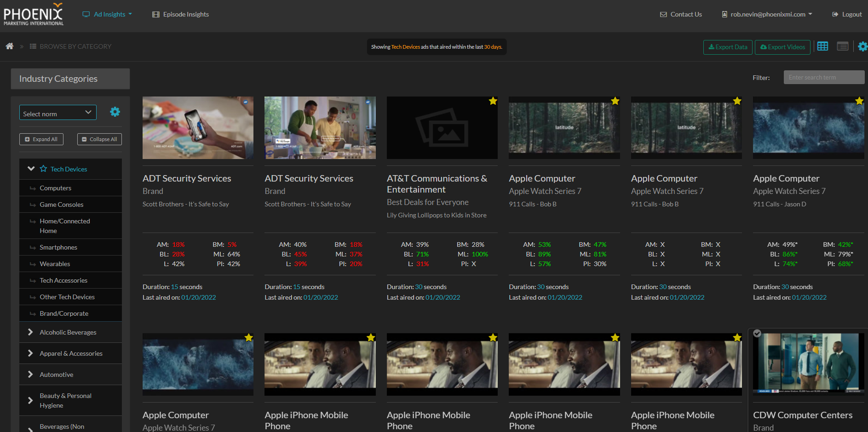Switch to list view layout
Screen dimensions: 868x432
point(843,46)
